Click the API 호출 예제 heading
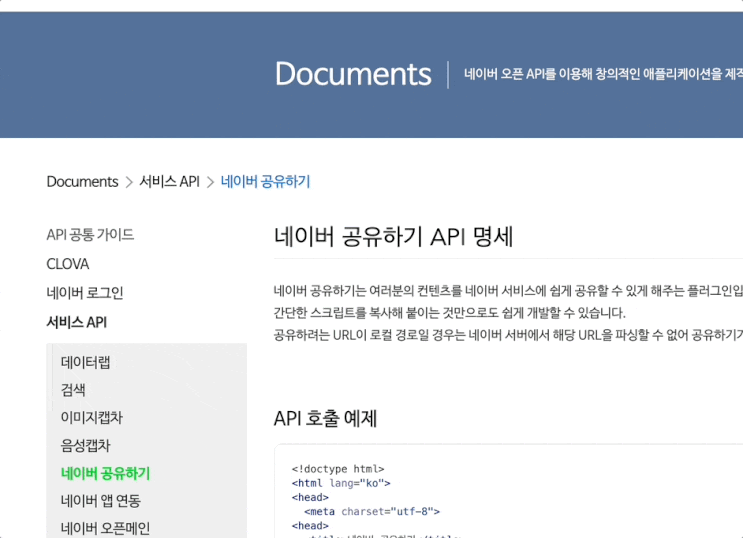 pos(325,419)
